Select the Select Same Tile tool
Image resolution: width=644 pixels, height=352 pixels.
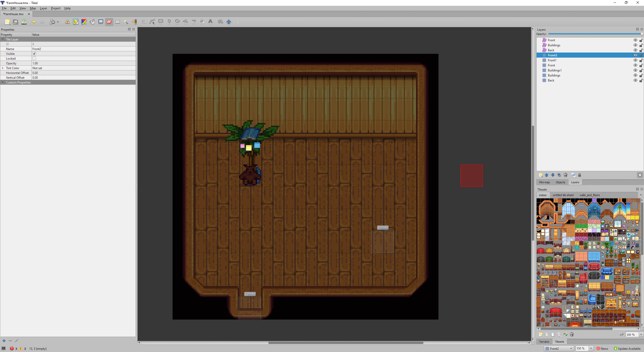tap(134, 22)
